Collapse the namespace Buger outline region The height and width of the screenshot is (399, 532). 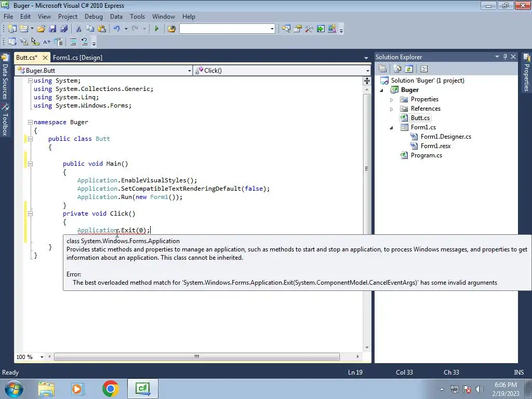30,122
